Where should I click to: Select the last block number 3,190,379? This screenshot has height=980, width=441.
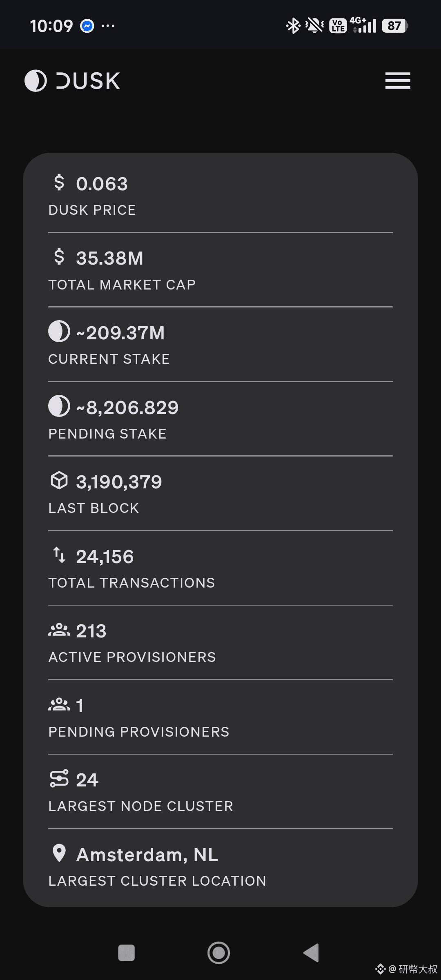pos(119,482)
